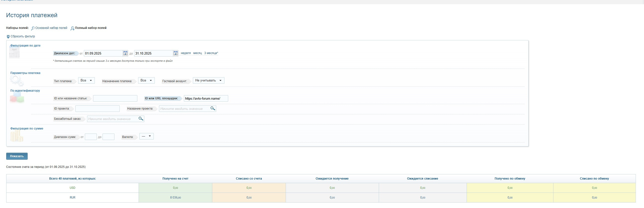Screen dimensions: 644x208
Task: Click the Списано по обмену column header
Action: (594, 179)
